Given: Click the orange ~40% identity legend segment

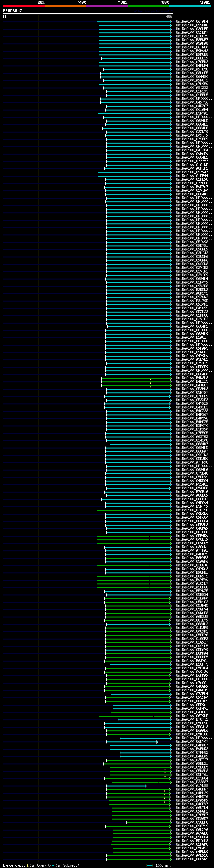Looking at the screenshot, I should [66, 6].
